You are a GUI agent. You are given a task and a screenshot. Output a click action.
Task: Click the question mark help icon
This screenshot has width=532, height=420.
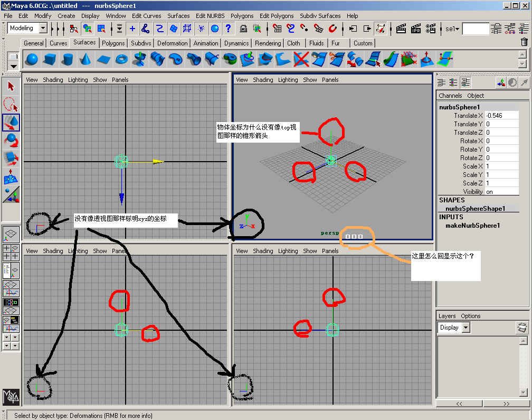[x=229, y=29]
